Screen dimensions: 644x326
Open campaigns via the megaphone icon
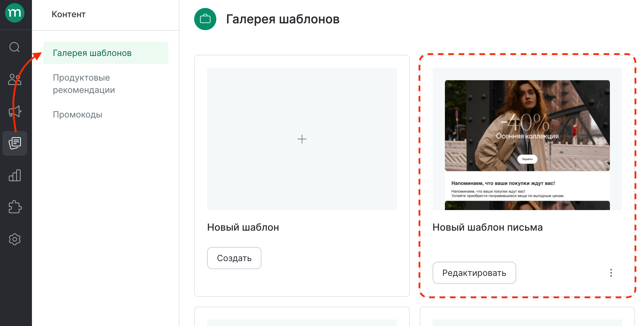pyautogui.click(x=14, y=112)
